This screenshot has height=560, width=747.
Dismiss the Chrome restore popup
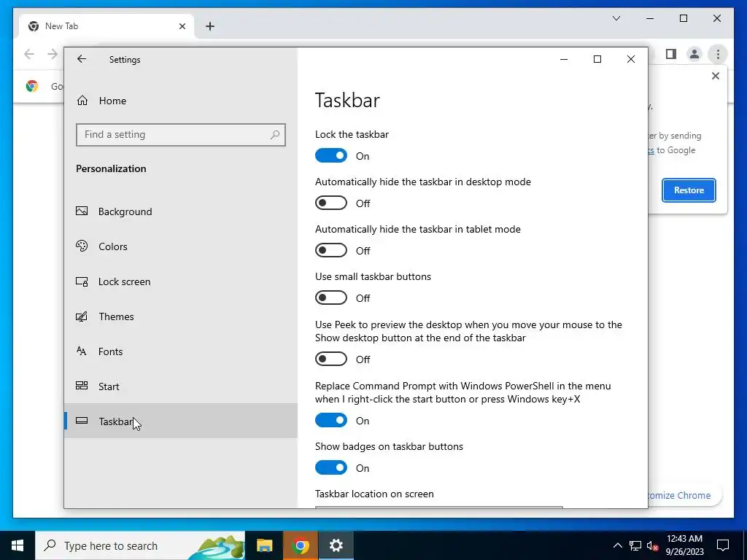(x=715, y=76)
